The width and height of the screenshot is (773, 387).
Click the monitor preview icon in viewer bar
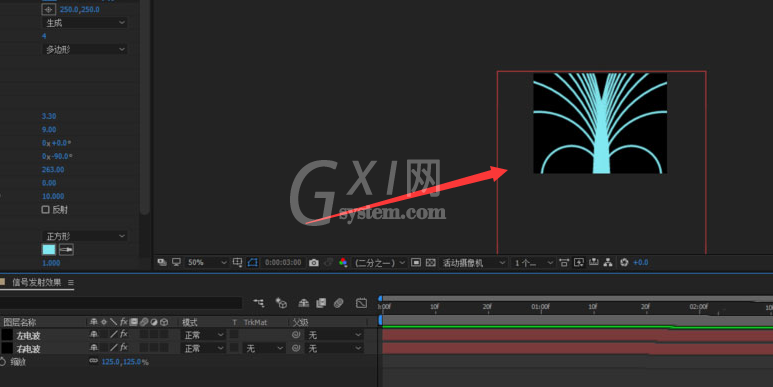coord(176,262)
